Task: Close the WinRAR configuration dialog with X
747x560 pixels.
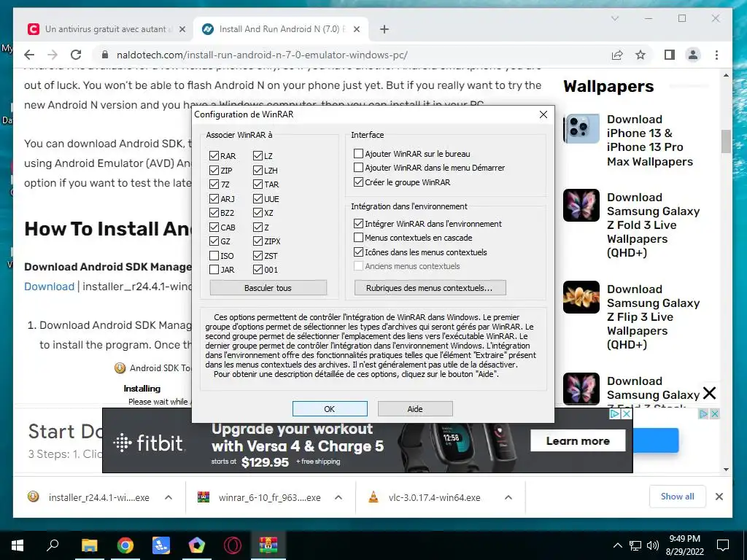Action: point(543,114)
